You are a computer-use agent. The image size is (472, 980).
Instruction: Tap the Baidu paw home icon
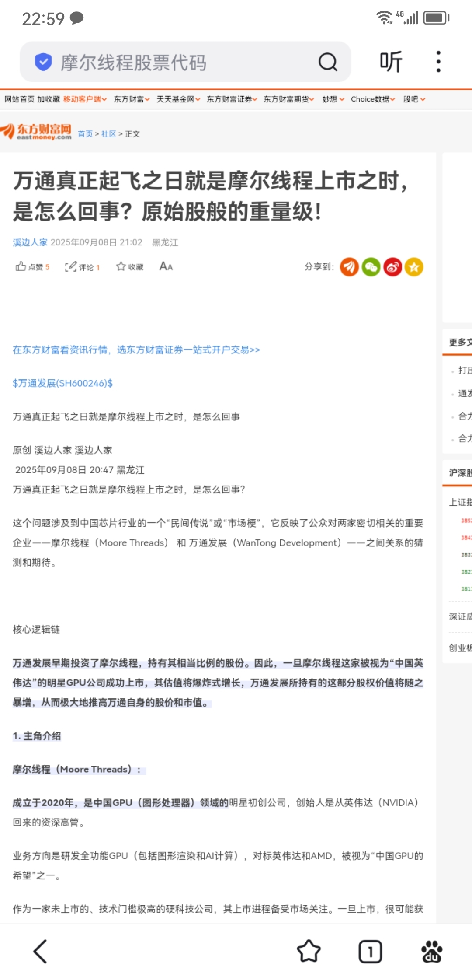click(x=431, y=952)
